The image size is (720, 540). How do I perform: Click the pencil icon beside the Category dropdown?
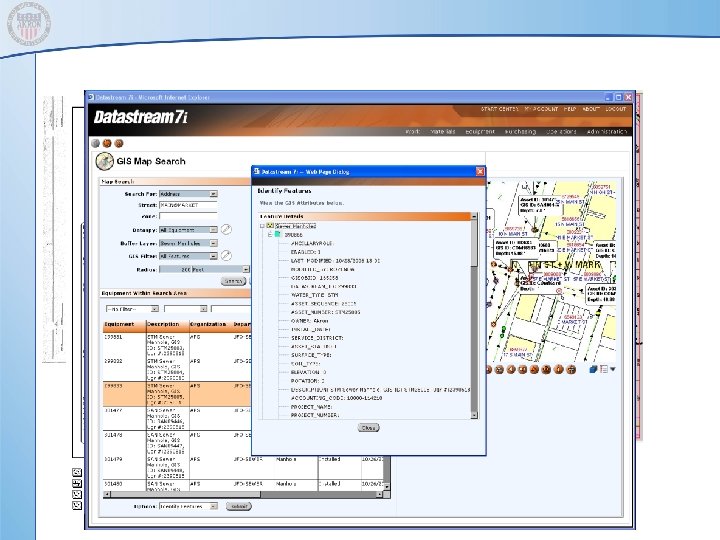tap(226, 229)
